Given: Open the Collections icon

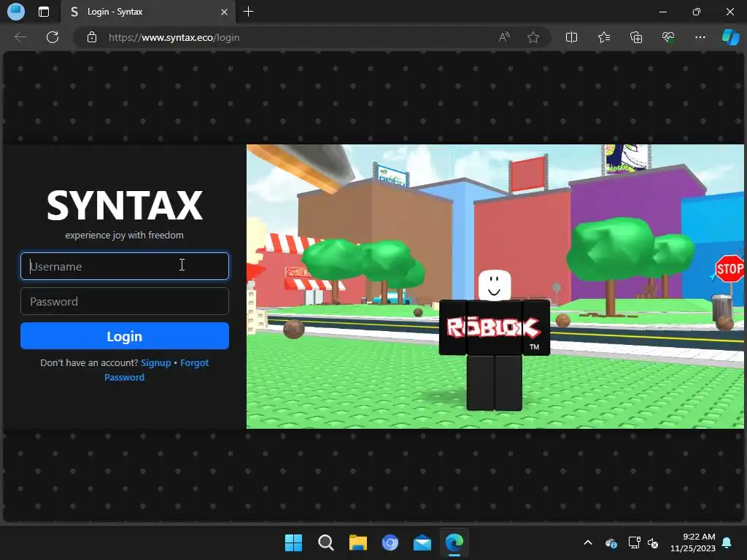Looking at the screenshot, I should (x=636, y=37).
